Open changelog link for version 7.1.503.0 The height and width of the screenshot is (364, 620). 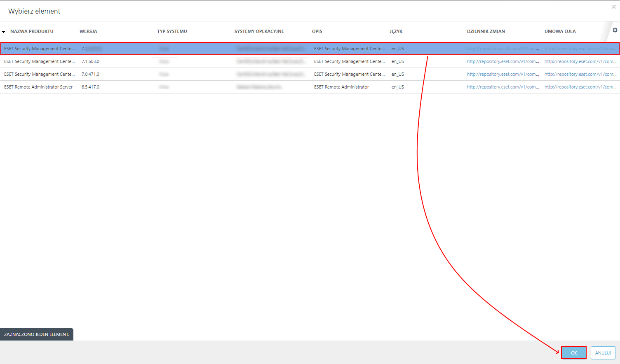click(x=503, y=61)
